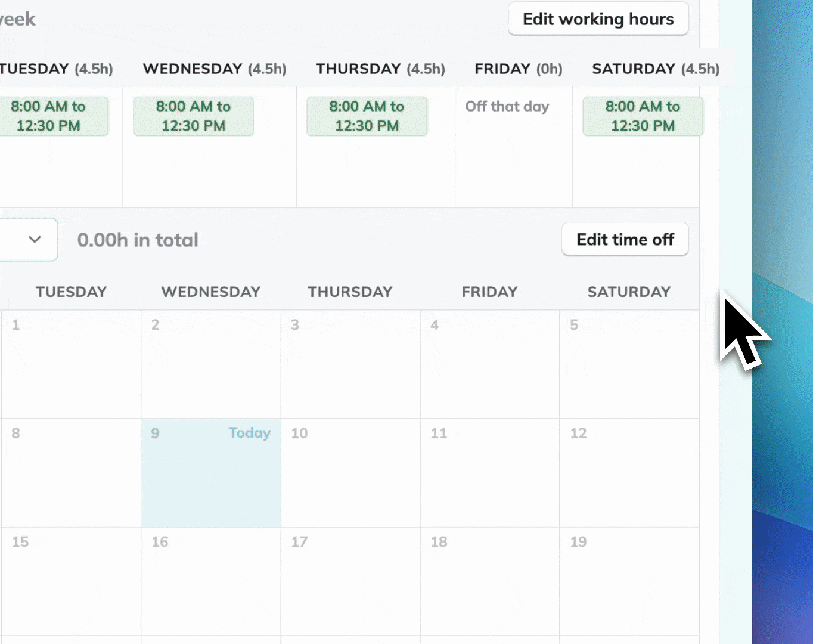Choose day 4 in the Friday column

[489, 364]
